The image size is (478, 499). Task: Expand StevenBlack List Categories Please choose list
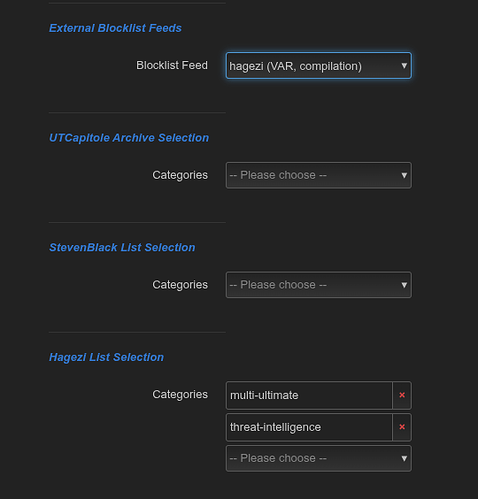click(319, 285)
